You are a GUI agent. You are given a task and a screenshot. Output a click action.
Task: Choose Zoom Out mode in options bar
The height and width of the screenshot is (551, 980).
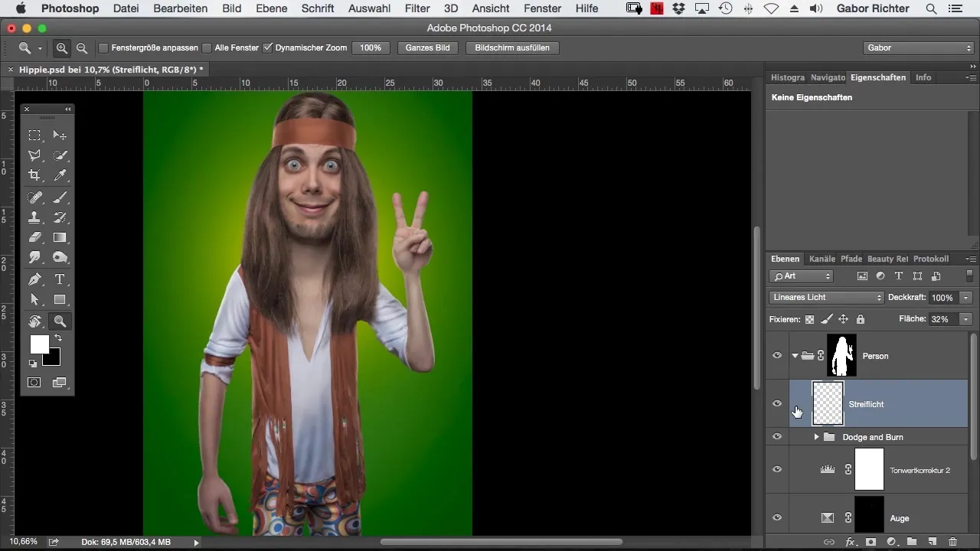pos(81,47)
